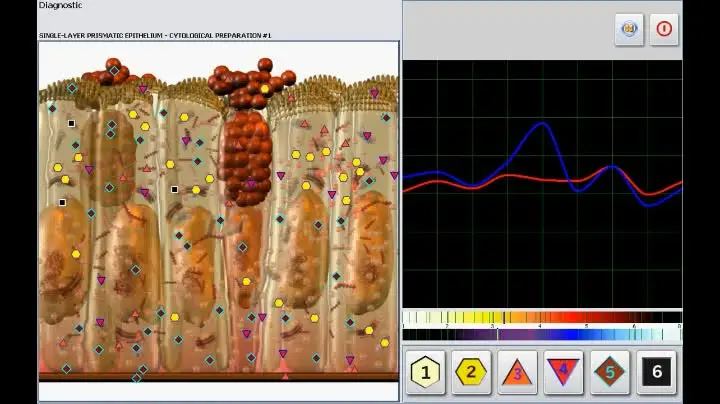The image size is (720, 404).
Task: Click the diamond marker on the top-left red cluster
Action: 114,71
